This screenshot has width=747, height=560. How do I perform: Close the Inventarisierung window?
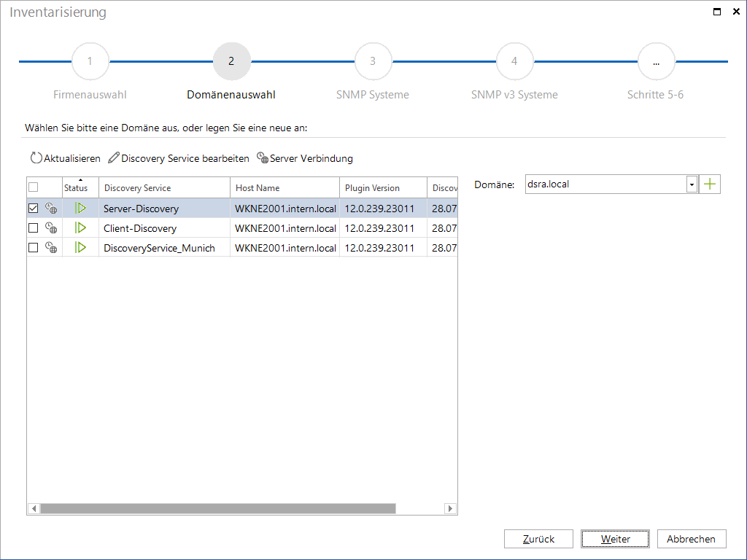point(736,12)
